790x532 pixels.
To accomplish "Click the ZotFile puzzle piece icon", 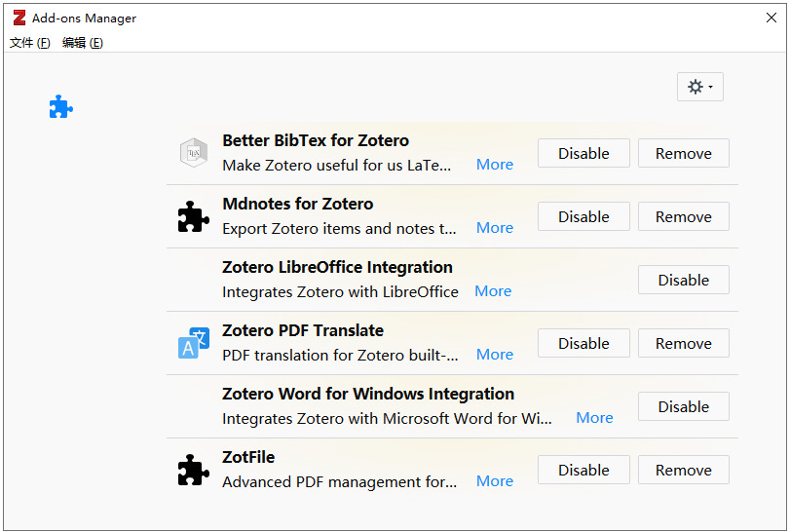I will [194, 470].
